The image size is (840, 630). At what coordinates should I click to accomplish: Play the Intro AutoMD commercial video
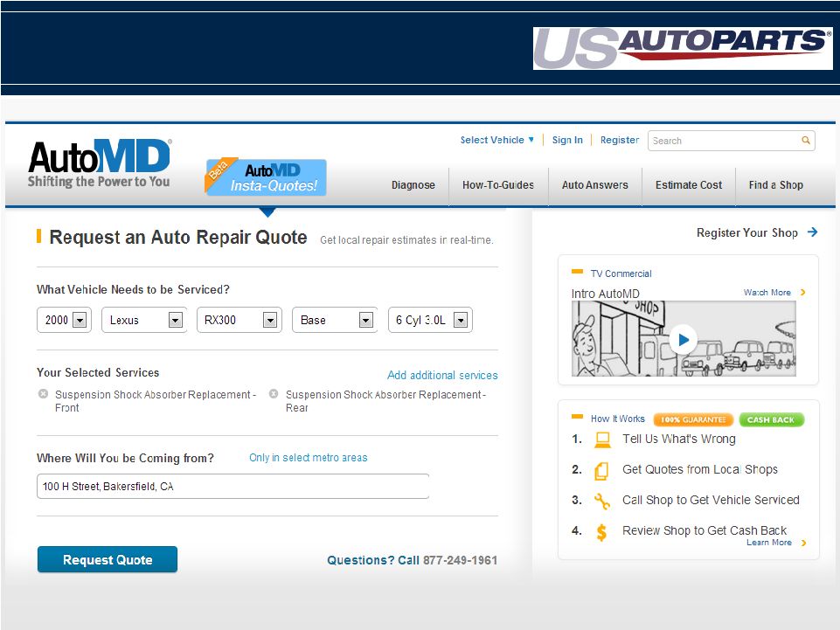pos(683,339)
